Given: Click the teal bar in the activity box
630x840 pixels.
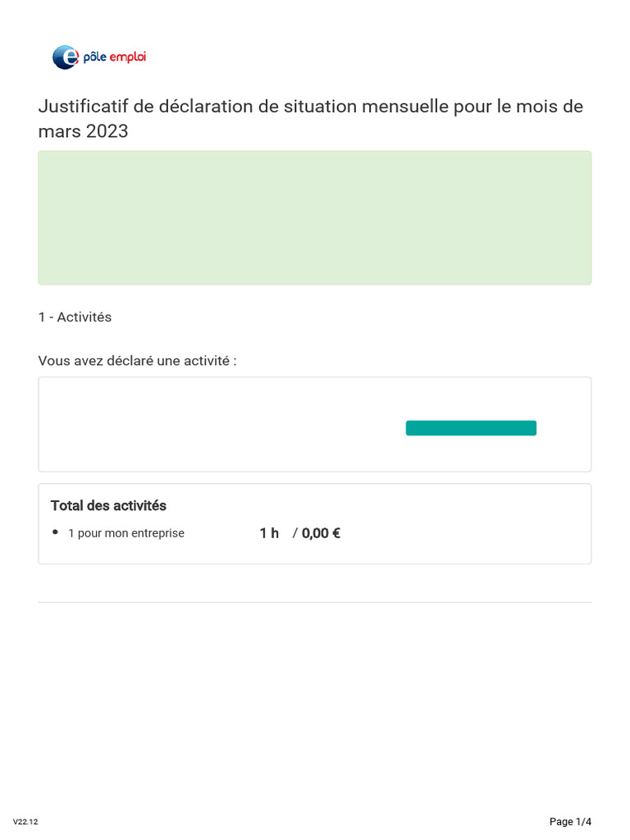Looking at the screenshot, I should click(471, 428).
